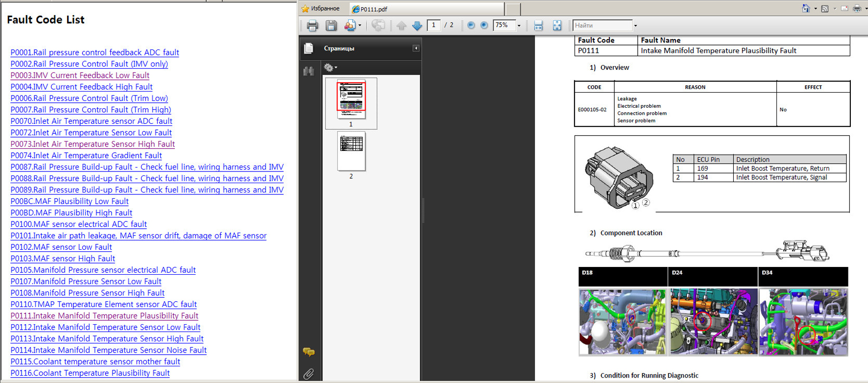The height and width of the screenshot is (383, 868).
Task: Open the P0116 Coolant Temperature Plausibility Fault link
Action: [90, 373]
